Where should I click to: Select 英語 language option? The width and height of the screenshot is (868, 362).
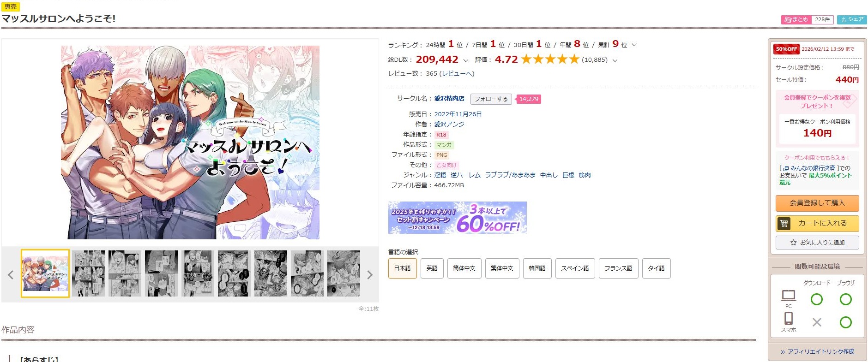point(432,268)
